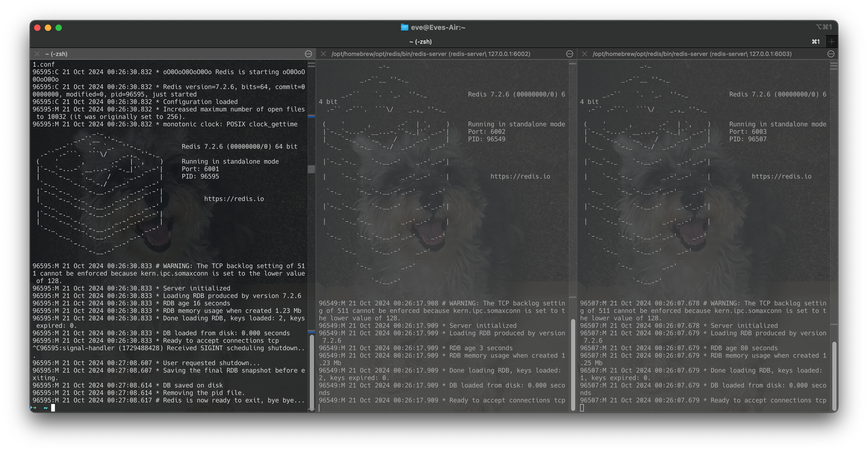Open the https://redis.io link in the zsh pane
The width and height of the screenshot is (868, 452).
coord(235,199)
